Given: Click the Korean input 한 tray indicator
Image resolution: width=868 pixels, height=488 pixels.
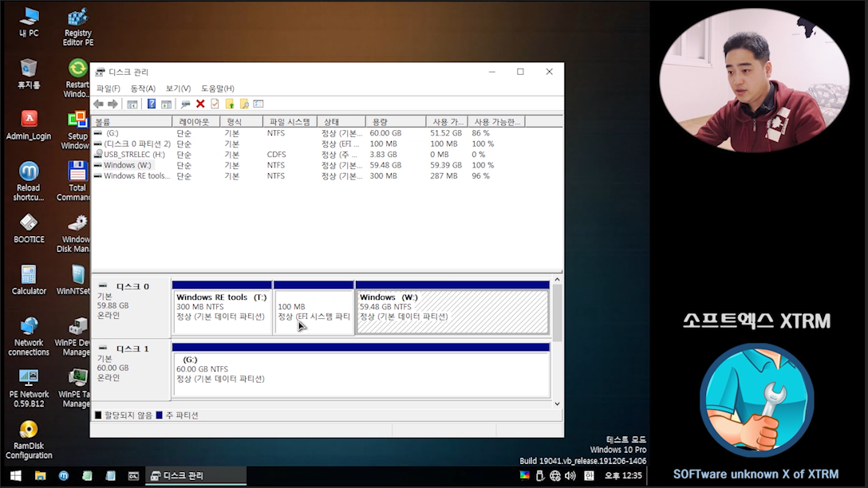Looking at the screenshot, I should coord(589,476).
